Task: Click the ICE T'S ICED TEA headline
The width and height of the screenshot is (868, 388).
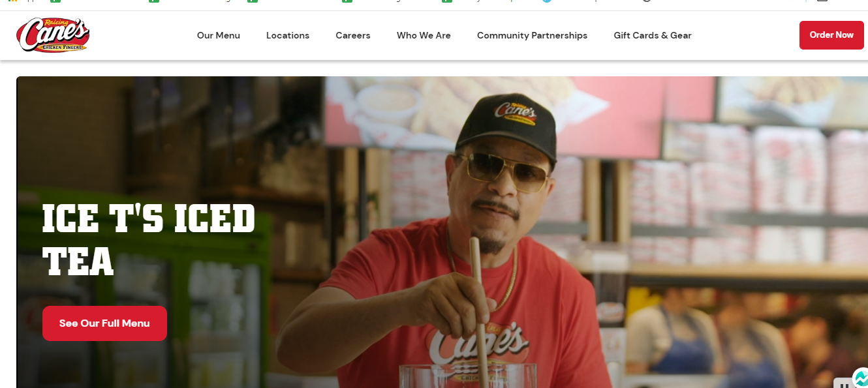Action: (148, 240)
